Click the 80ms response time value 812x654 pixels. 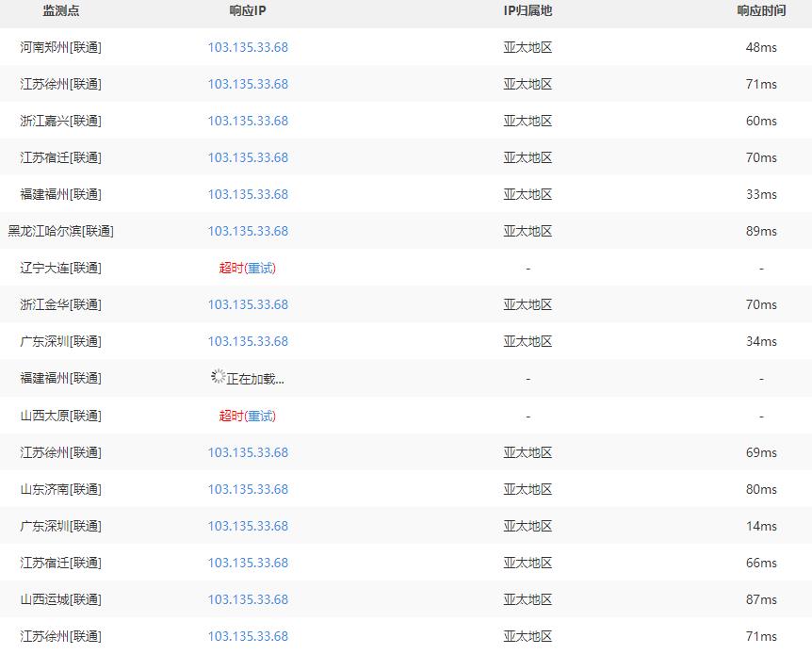pos(761,489)
